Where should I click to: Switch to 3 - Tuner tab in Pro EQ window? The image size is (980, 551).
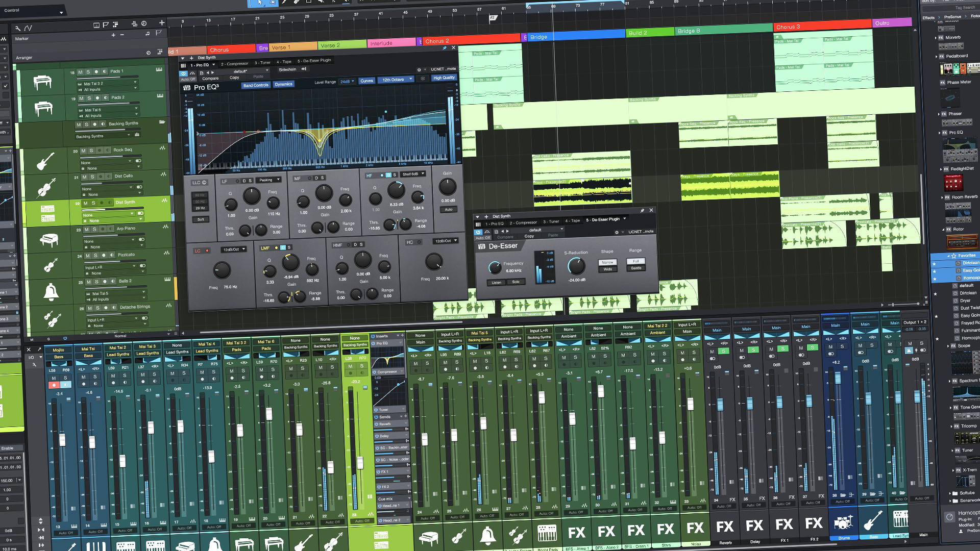coord(263,63)
